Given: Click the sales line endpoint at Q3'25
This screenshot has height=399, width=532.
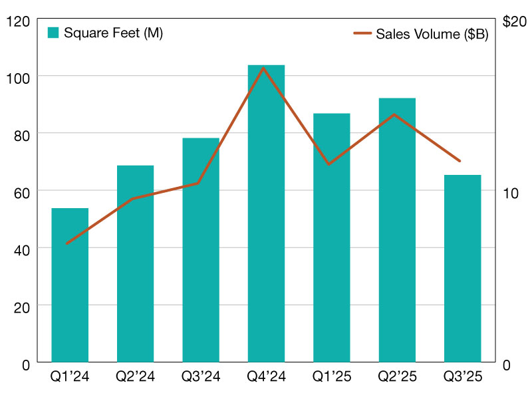Looking at the screenshot, I should pyautogui.click(x=460, y=161).
